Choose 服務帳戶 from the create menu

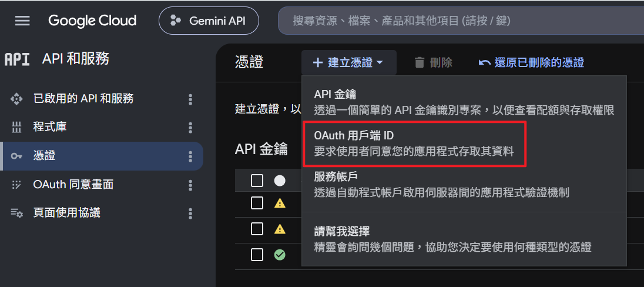click(464, 184)
